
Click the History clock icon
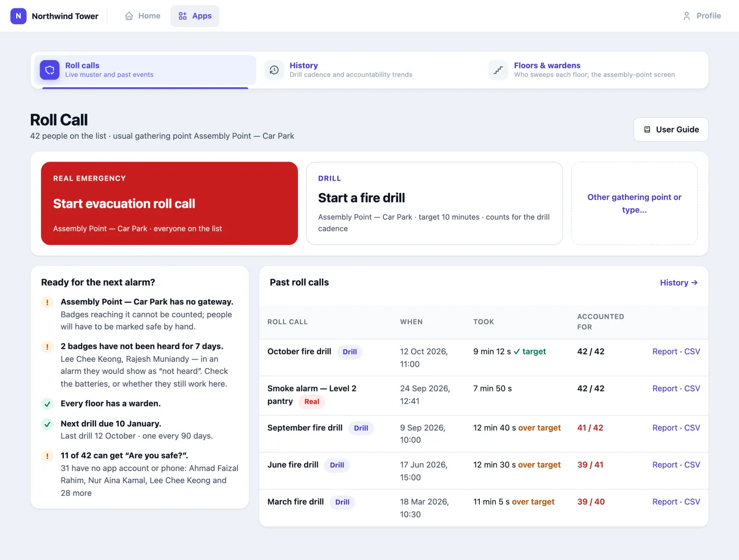[274, 70]
